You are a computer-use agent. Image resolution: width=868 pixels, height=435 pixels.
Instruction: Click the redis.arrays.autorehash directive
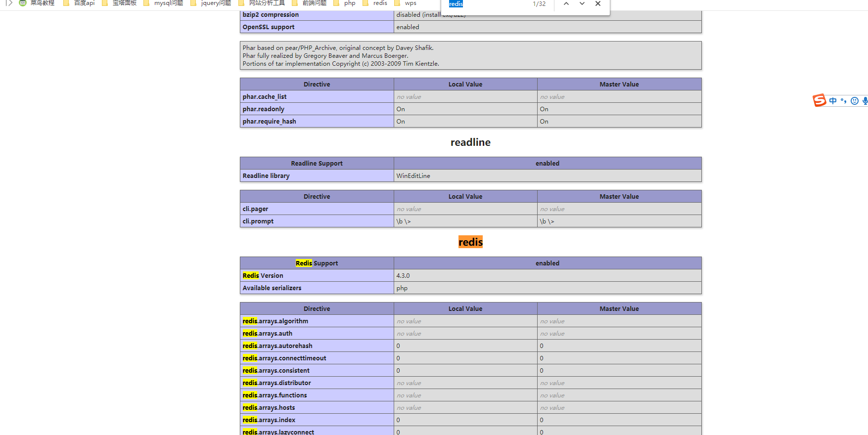pyautogui.click(x=277, y=346)
